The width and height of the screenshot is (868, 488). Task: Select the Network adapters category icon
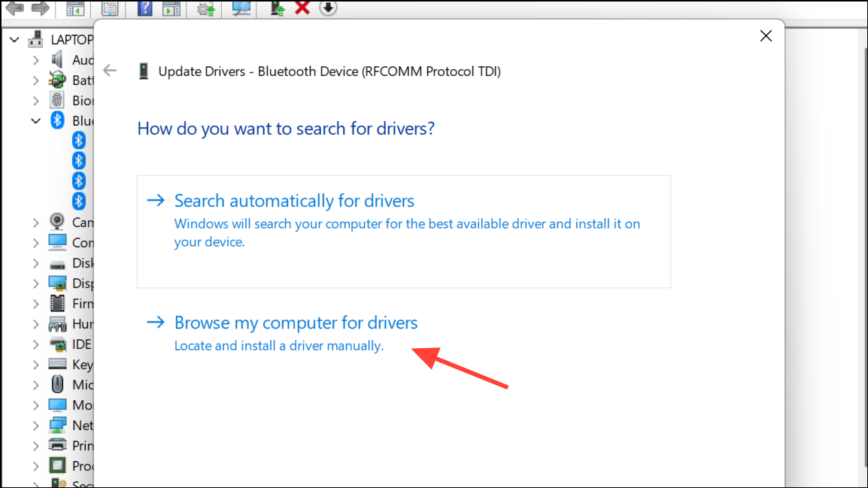point(57,425)
